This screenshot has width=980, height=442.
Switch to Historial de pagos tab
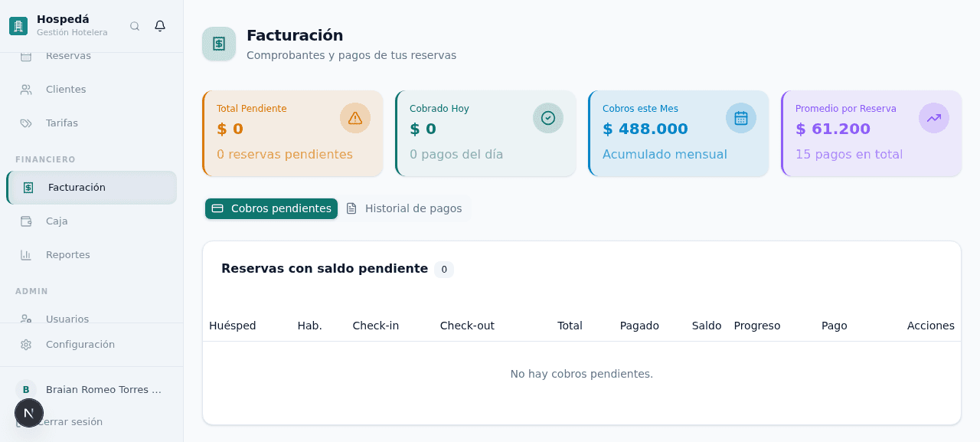point(404,208)
